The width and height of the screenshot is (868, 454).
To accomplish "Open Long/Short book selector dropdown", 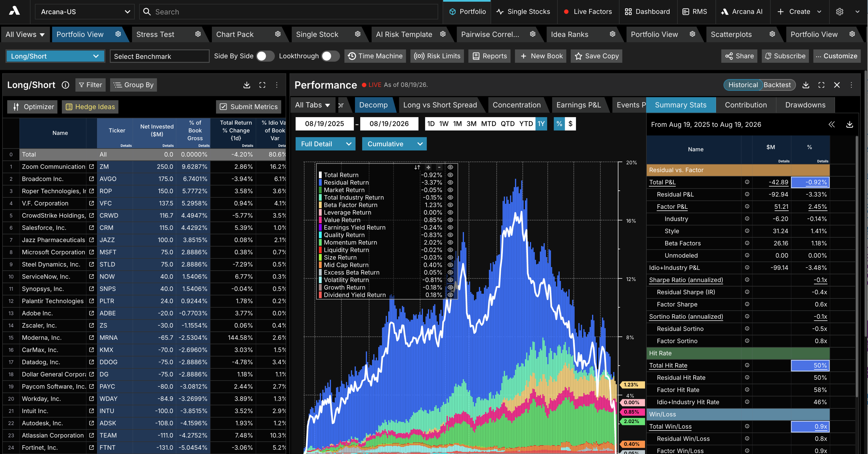I will point(55,56).
